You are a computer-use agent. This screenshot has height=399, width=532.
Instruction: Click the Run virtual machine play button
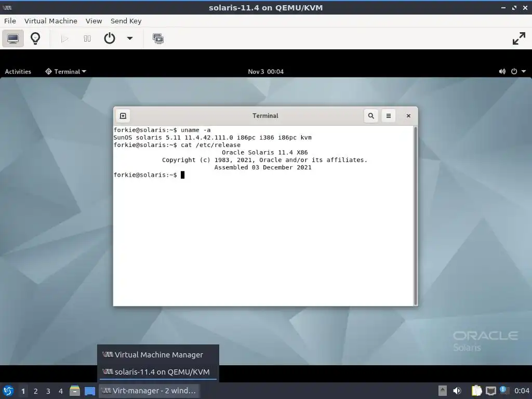click(x=64, y=38)
